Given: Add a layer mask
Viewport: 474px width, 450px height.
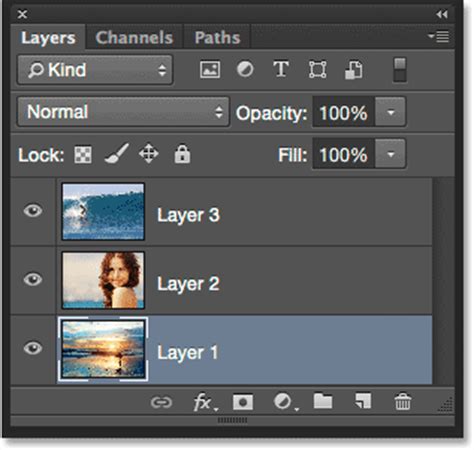Looking at the screenshot, I should coord(243,402).
